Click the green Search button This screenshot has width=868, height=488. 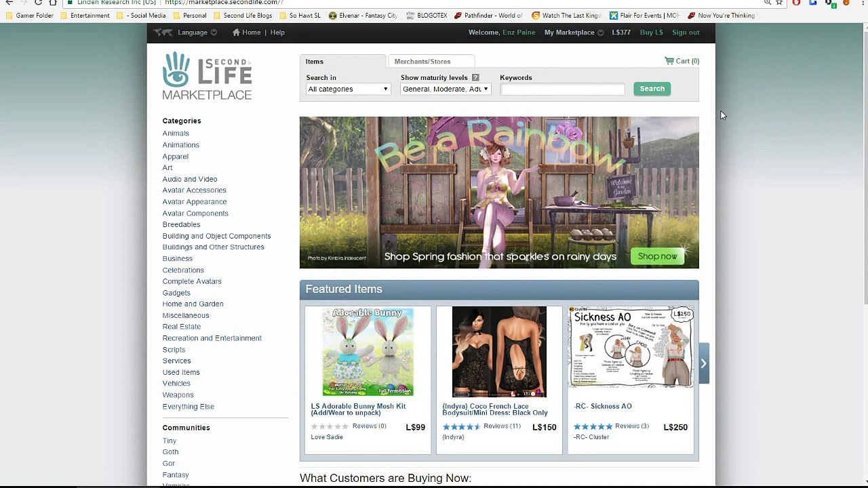[652, 89]
